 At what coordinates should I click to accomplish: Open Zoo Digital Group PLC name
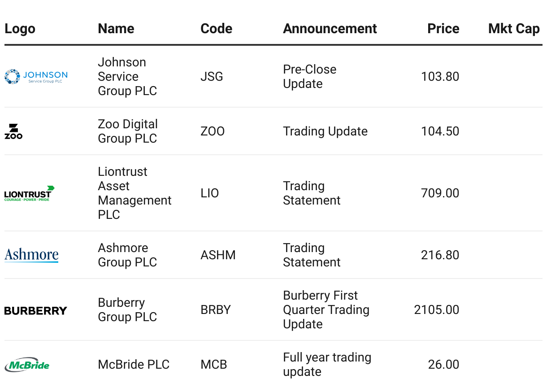(x=128, y=131)
